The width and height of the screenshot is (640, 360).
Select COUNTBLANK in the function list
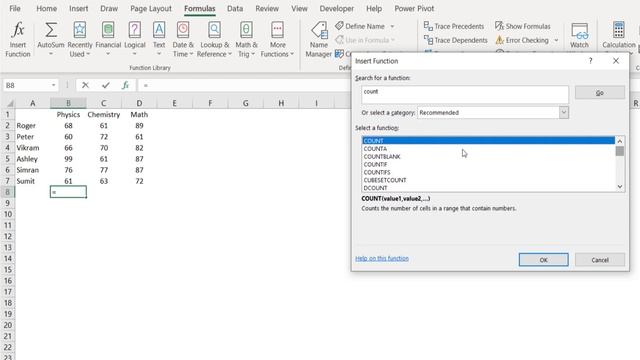[x=488, y=156]
